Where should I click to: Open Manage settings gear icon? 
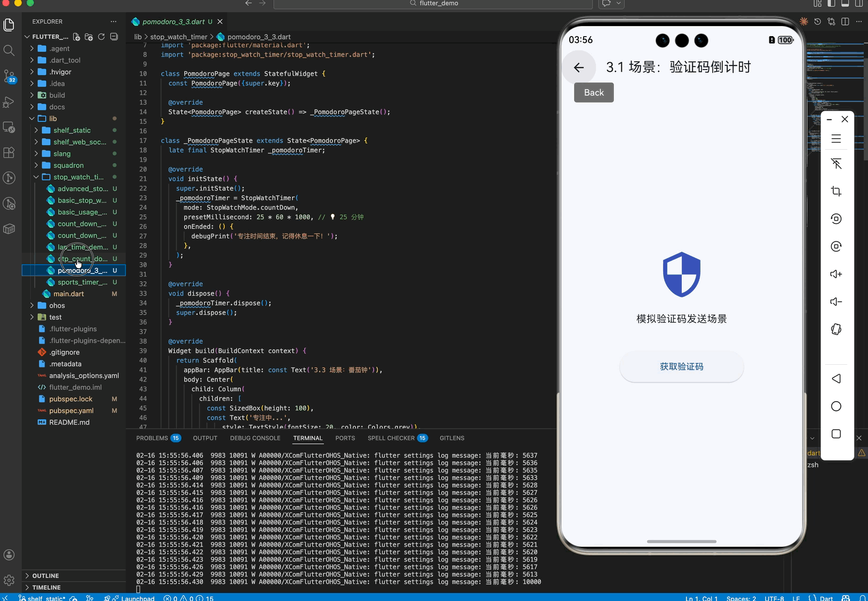pos(9,580)
